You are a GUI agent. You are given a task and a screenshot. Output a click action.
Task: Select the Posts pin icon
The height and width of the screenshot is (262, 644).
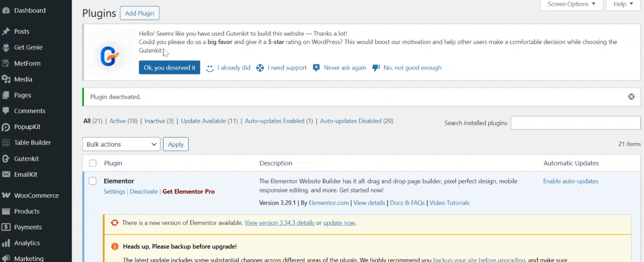(6, 31)
